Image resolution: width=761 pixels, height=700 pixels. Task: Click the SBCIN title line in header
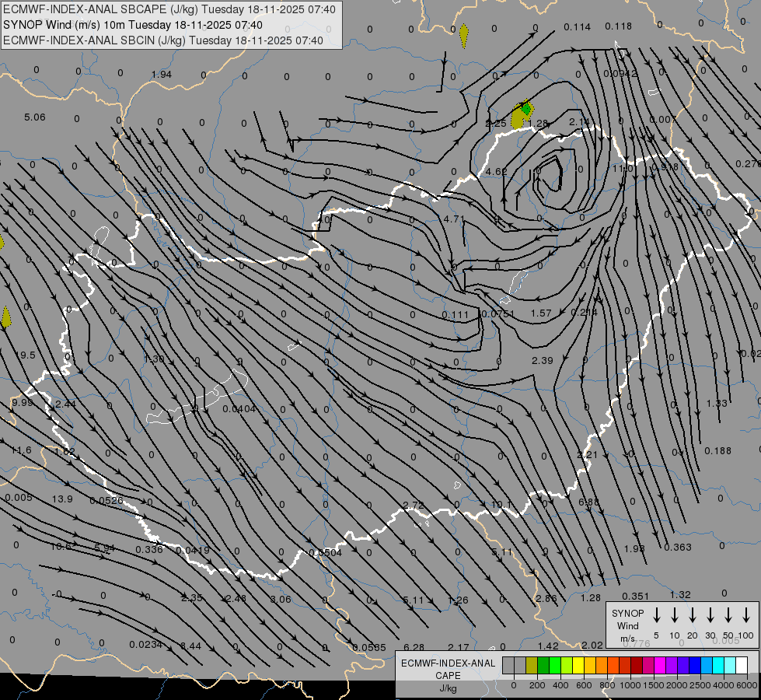click(x=163, y=40)
